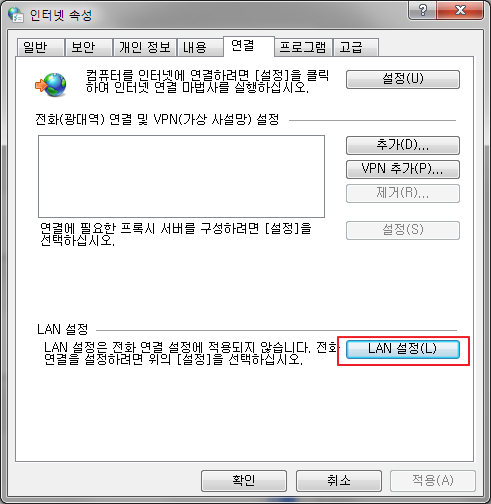Click the globe connection wizard icon
The width and height of the screenshot is (491, 504).
(x=51, y=85)
